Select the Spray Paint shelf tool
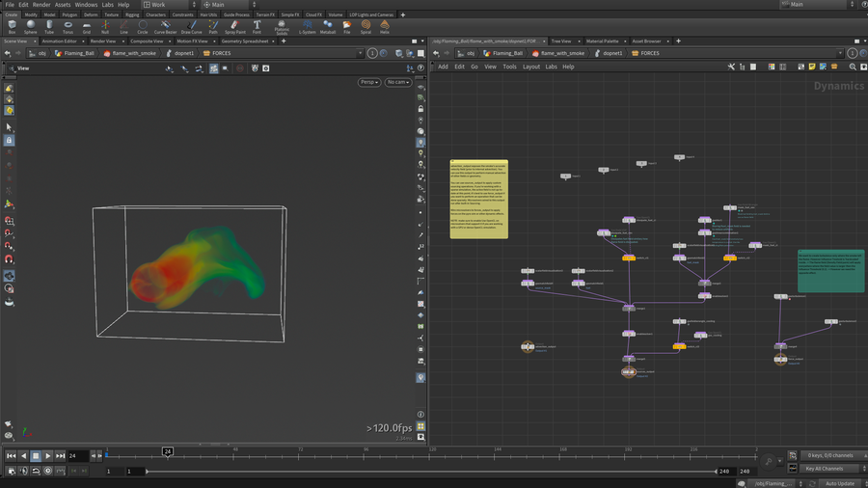Screen dimensions: 868x488 (x=234, y=27)
